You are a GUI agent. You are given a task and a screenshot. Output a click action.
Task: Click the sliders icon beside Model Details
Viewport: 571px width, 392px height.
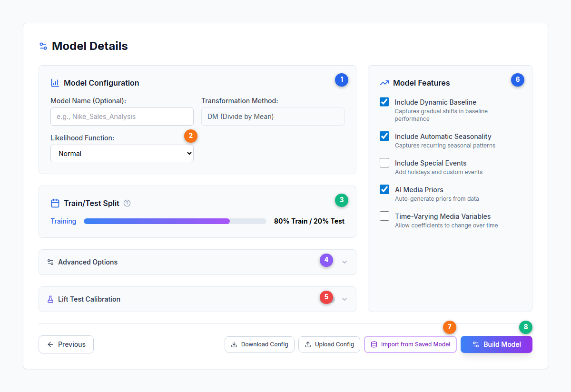coord(43,46)
